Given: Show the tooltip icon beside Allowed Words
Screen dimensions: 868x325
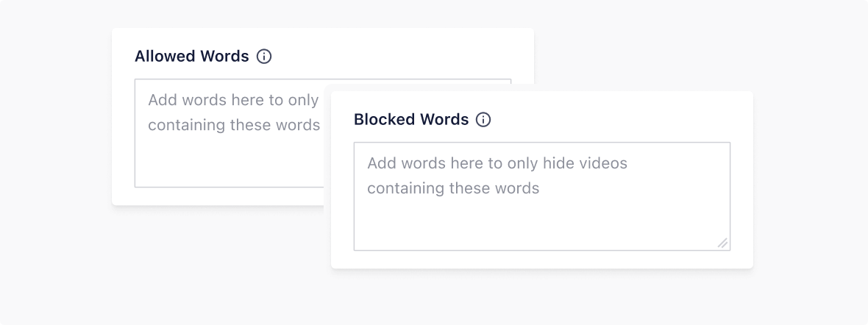Looking at the screenshot, I should coord(264,57).
